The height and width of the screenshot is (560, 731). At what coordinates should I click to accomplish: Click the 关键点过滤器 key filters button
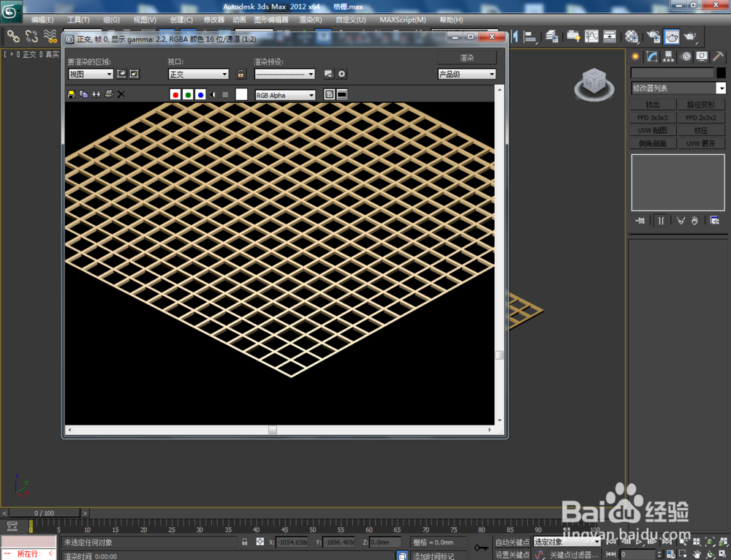[x=574, y=554]
